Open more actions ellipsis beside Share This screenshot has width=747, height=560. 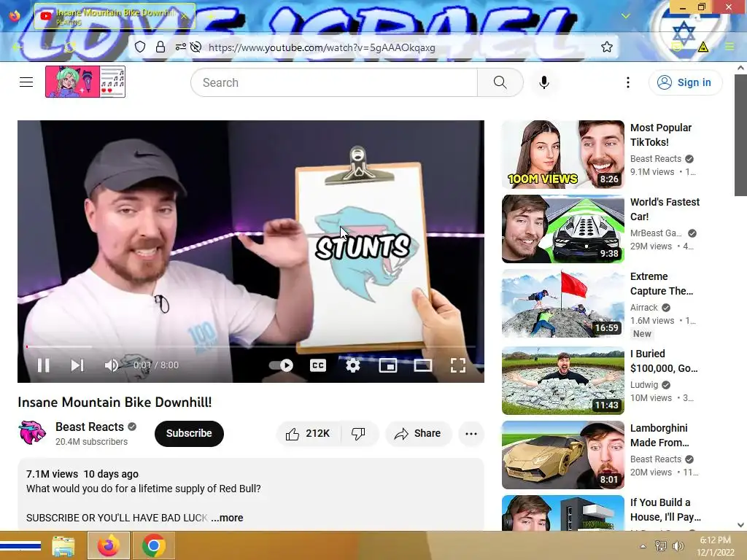pyautogui.click(x=471, y=433)
